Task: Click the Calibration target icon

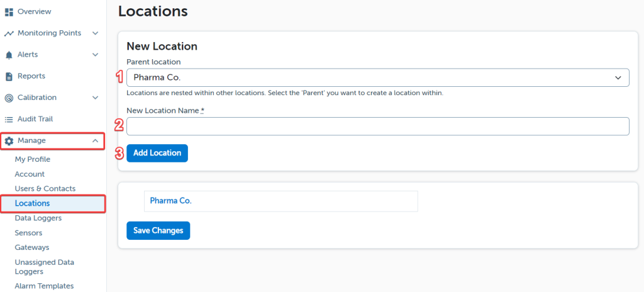Action: pyautogui.click(x=9, y=98)
